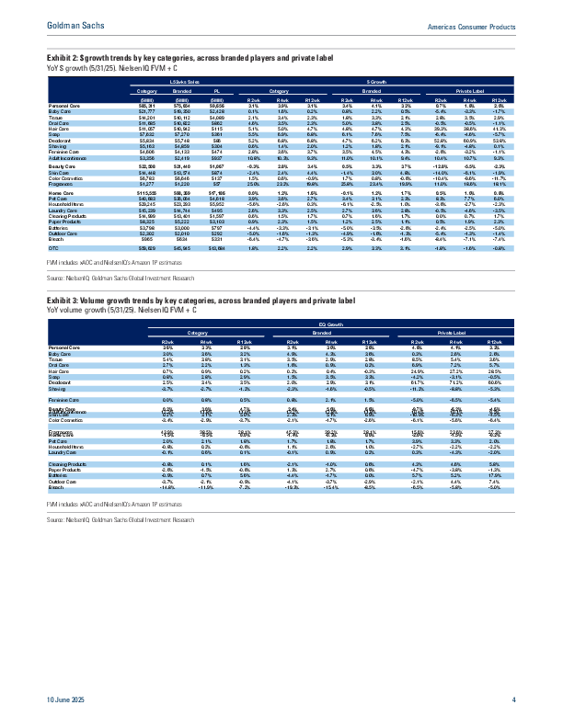Click the Americas Consumer Products header text
The height and width of the screenshot is (728, 563).
point(471,27)
